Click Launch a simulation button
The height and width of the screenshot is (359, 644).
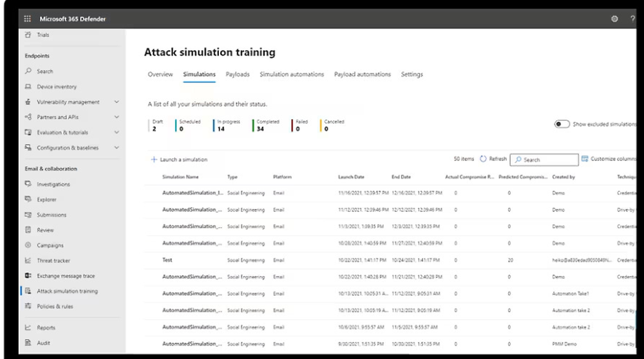tap(179, 159)
